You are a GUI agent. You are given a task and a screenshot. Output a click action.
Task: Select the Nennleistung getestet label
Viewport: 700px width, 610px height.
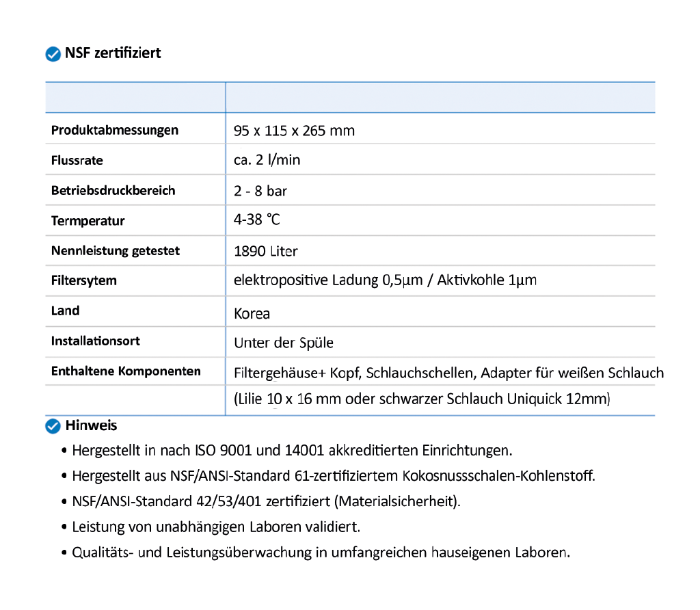115,251
